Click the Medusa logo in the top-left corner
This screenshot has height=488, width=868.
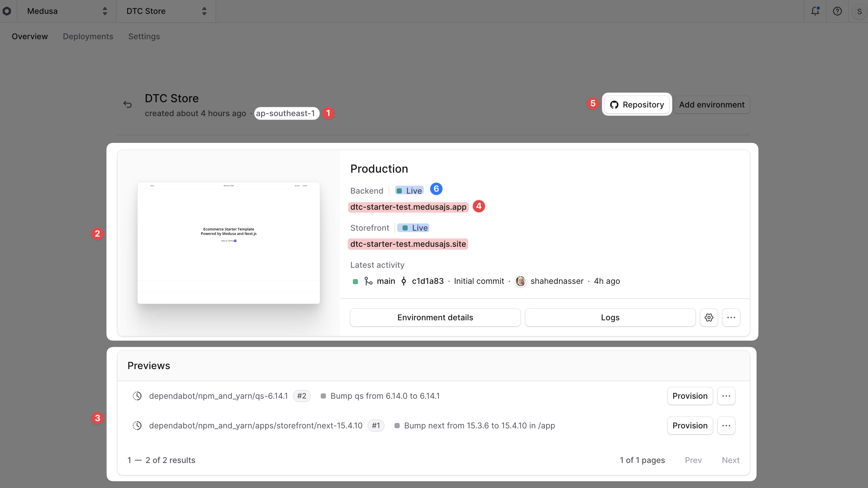pos(7,11)
